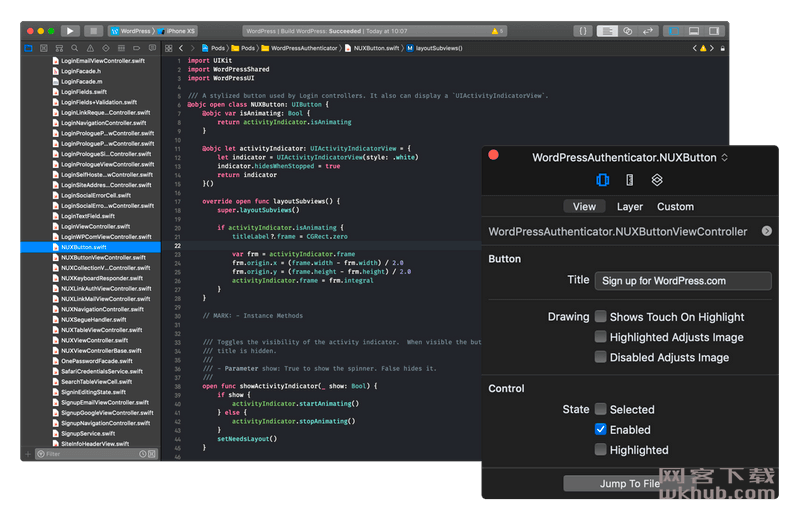
Task: Close the NUXButton inspector panel
Action: [x=493, y=155]
